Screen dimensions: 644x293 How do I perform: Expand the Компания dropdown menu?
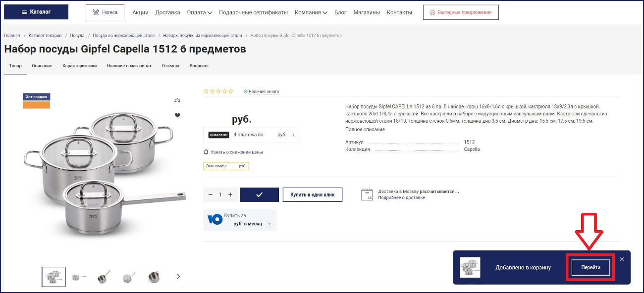click(311, 12)
